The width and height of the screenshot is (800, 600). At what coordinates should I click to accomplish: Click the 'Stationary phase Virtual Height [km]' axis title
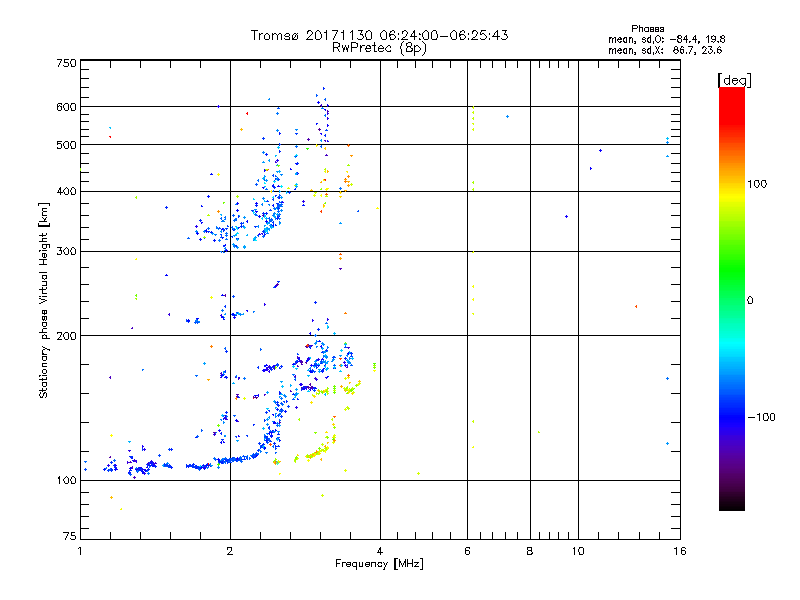point(44,300)
